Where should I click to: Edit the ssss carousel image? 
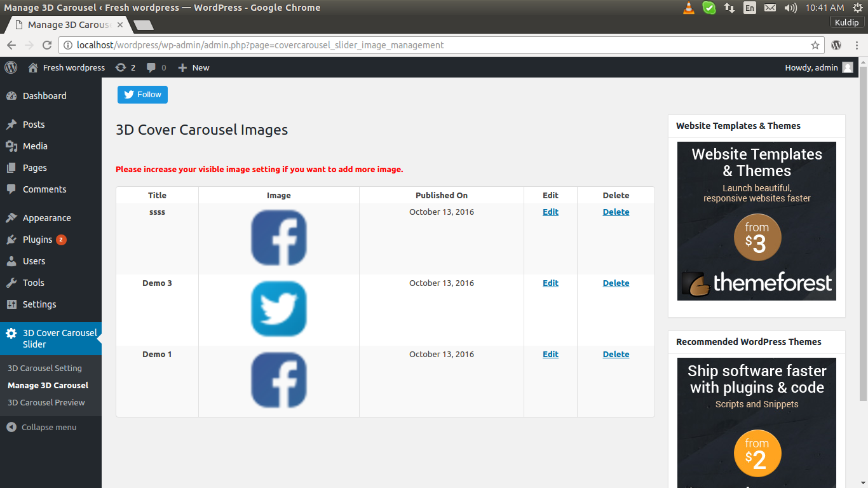click(550, 212)
